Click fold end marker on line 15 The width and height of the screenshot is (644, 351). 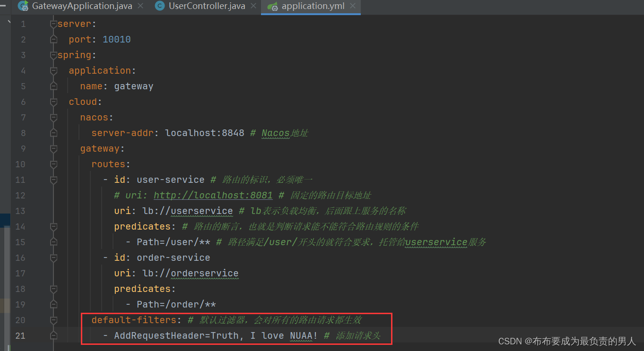(53, 242)
